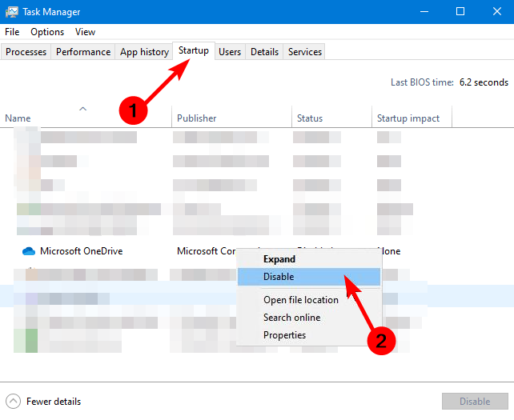514x420 pixels.
Task: Choose Expand from the context menu
Action: 279,259
